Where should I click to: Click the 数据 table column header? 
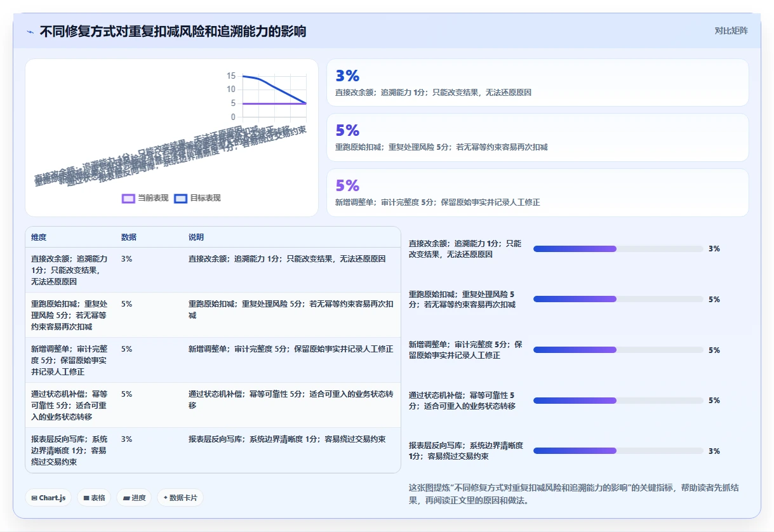coord(129,237)
